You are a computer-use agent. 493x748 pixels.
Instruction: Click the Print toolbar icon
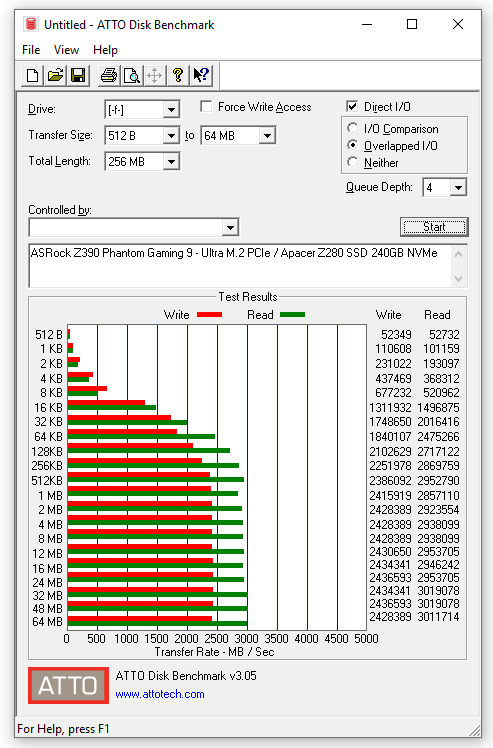click(x=109, y=75)
